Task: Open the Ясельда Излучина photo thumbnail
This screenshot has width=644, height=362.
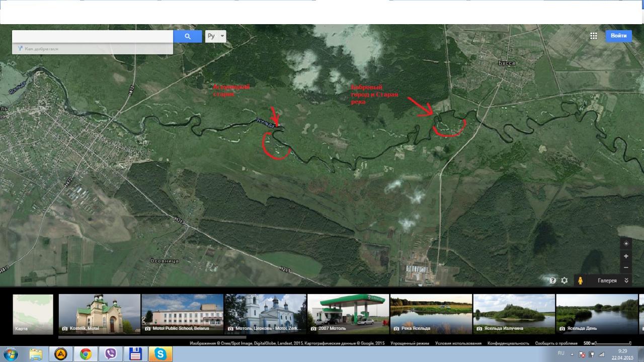Action: [514, 314]
